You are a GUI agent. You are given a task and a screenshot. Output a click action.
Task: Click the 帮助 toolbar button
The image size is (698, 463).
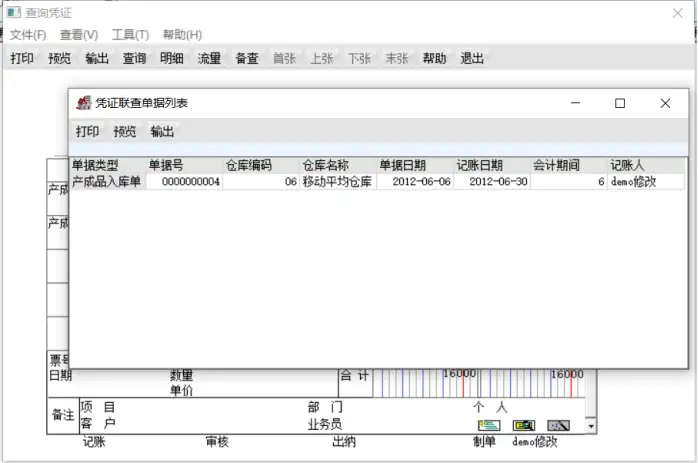[x=434, y=58]
